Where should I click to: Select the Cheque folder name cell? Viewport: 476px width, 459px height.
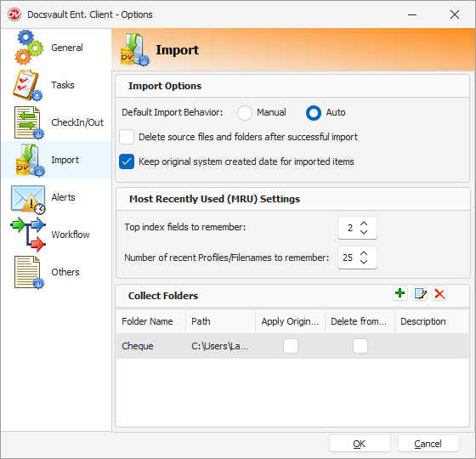click(x=151, y=346)
